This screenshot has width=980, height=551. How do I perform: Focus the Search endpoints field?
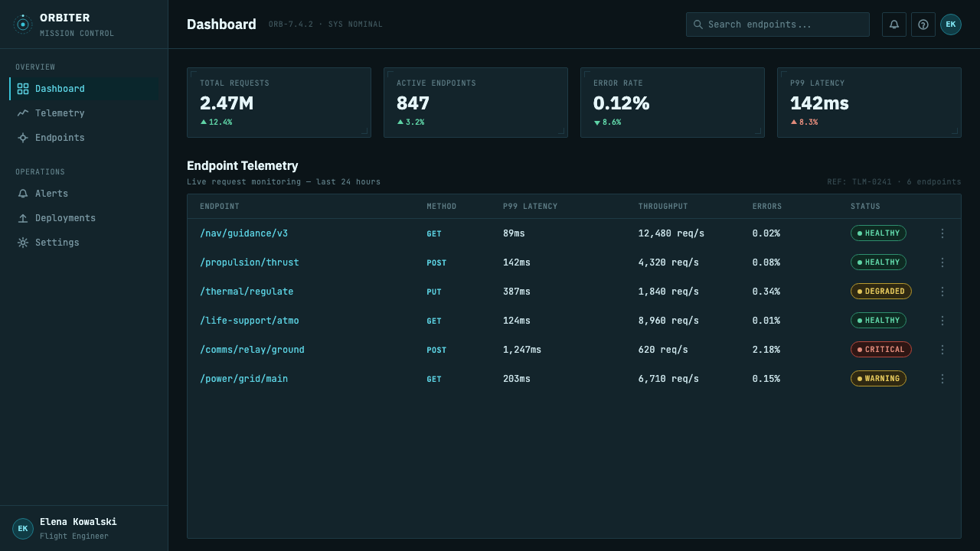tap(778, 24)
